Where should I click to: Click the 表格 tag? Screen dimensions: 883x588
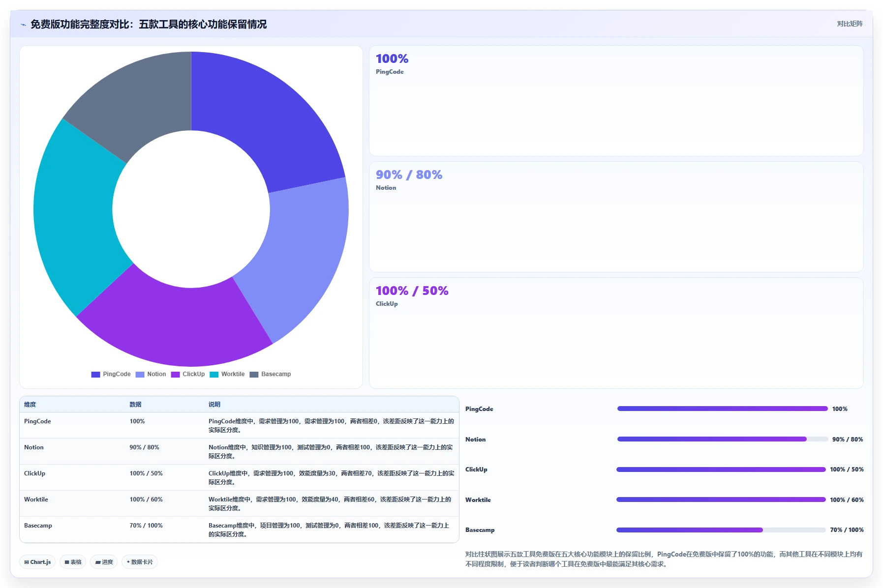(x=73, y=562)
